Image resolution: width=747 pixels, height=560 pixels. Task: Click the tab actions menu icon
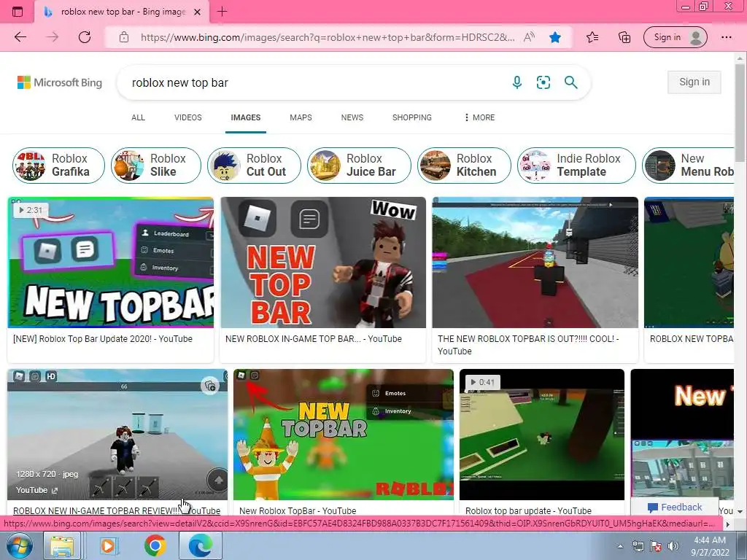coord(18,12)
